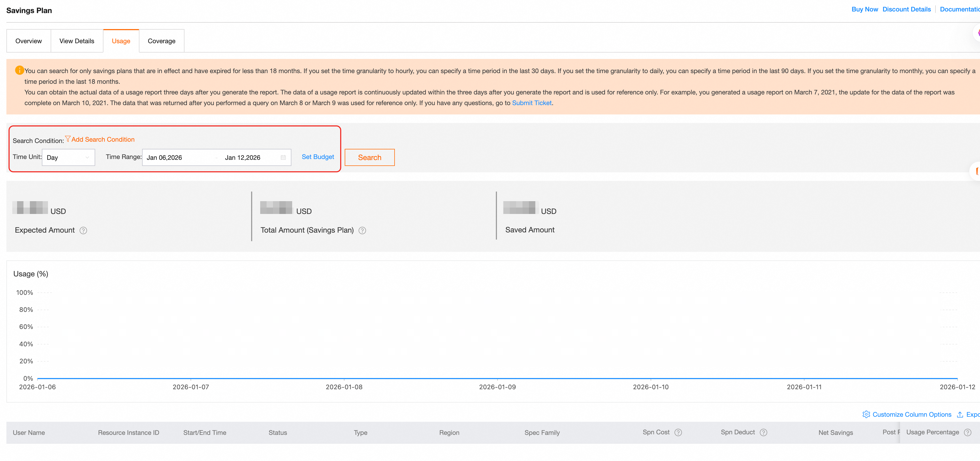The height and width of the screenshot is (461, 980).
Task: Click help icon beside Total Amount (Savings Plan)
Action: pyautogui.click(x=362, y=230)
